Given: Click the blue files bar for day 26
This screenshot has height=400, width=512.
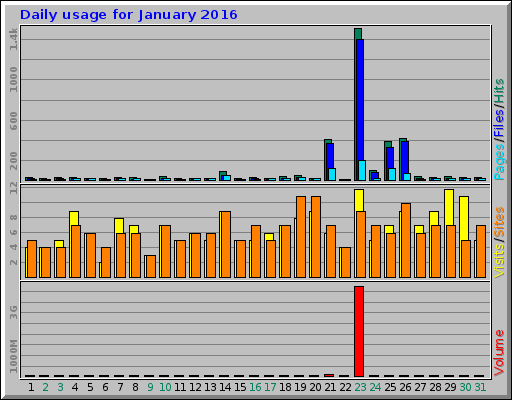Looking at the screenshot, I should click(405, 161).
